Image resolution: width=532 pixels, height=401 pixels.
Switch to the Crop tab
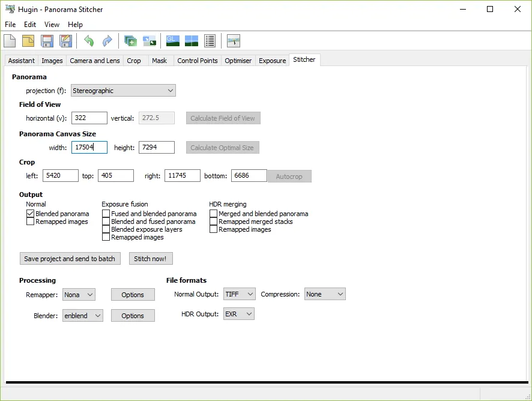[x=134, y=61]
